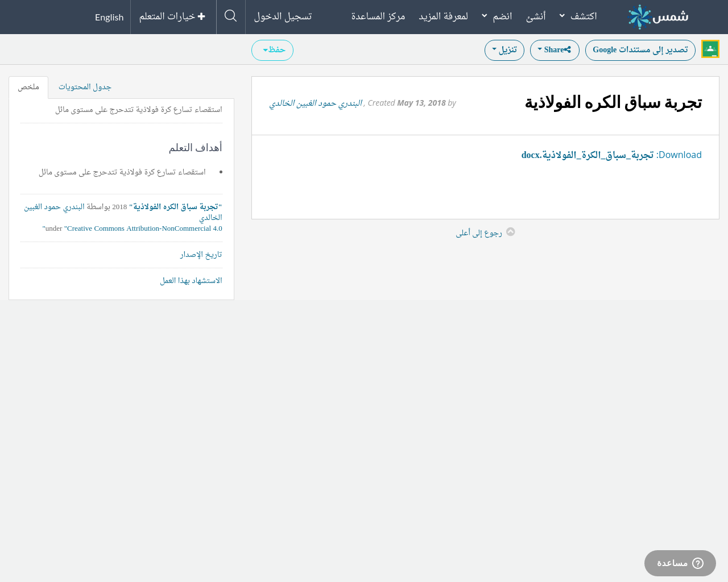Expand the اكتشف dropdown menu
The image size is (728, 582).
click(x=578, y=16)
